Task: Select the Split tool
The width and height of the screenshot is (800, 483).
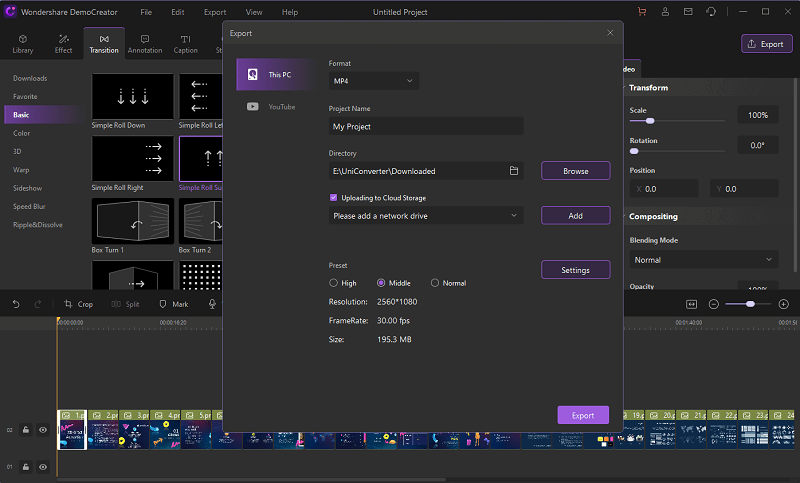Action: [126, 304]
